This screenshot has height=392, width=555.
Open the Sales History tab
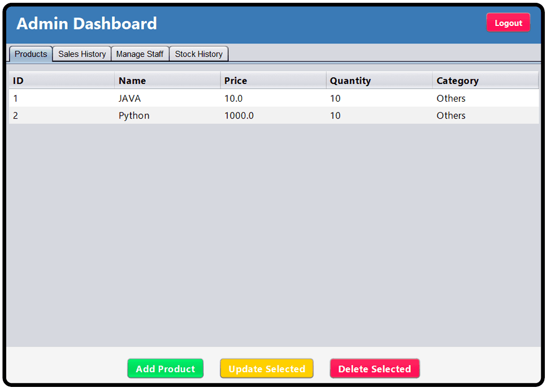click(82, 54)
